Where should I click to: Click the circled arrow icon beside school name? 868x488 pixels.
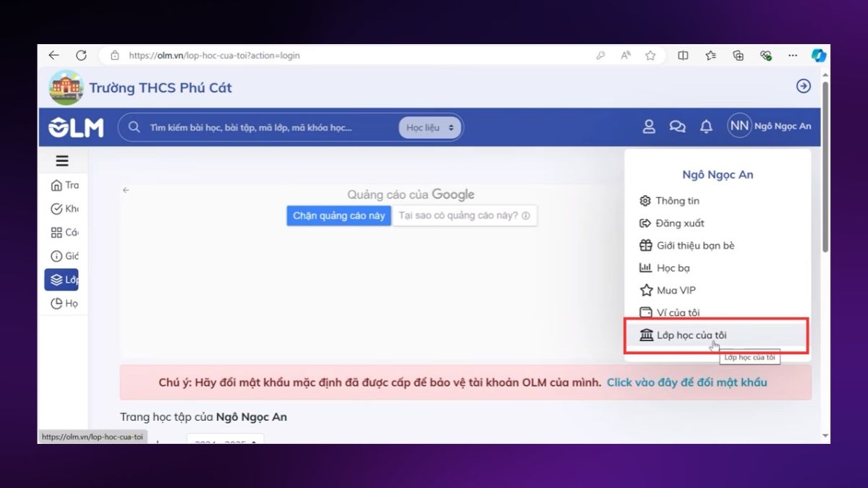pos(803,86)
